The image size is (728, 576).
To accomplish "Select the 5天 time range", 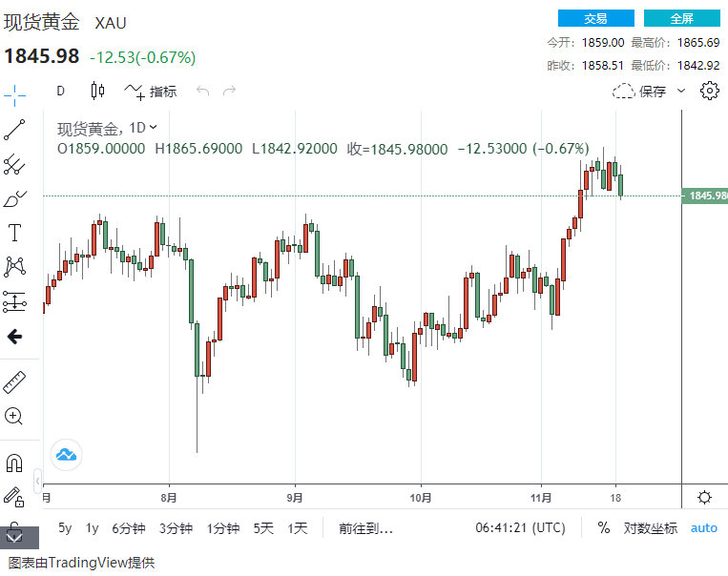I will pyautogui.click(x=263, y=527).
